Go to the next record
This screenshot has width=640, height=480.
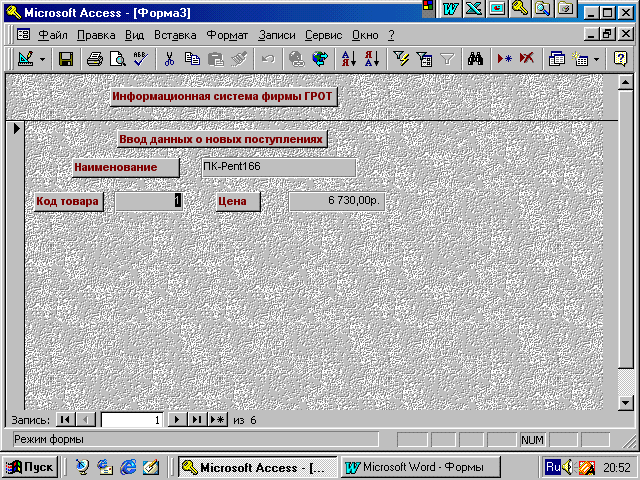click(177, 420)
